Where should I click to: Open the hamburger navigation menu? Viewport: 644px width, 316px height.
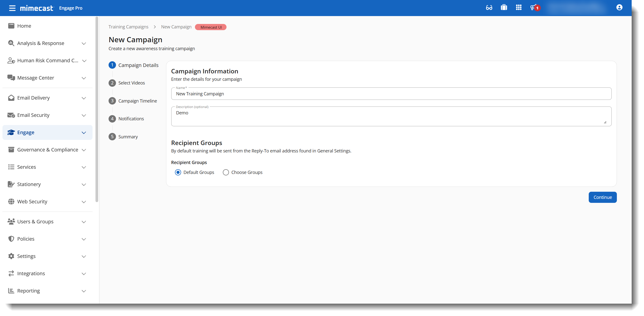[x=12, y=8]
